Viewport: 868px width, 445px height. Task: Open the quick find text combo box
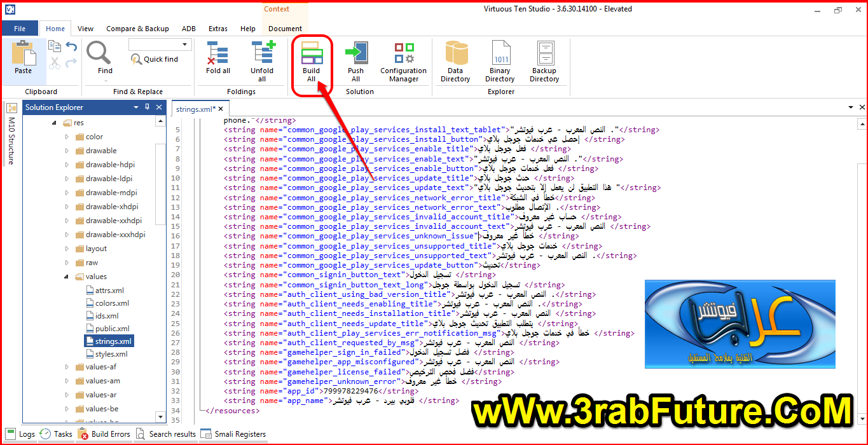[160, 44]
